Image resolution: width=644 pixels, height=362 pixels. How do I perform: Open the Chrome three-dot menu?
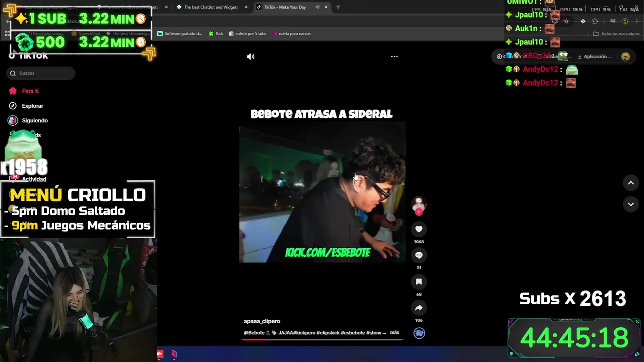(x=636, y=21)
